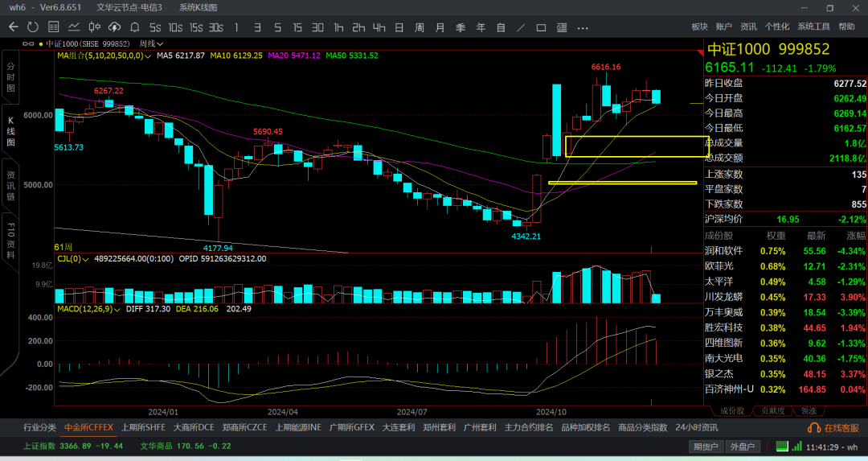Viewport: 868px width, 461px height.
Task: Select the 润和软件 constituent stock row
Action: (785, 251)
